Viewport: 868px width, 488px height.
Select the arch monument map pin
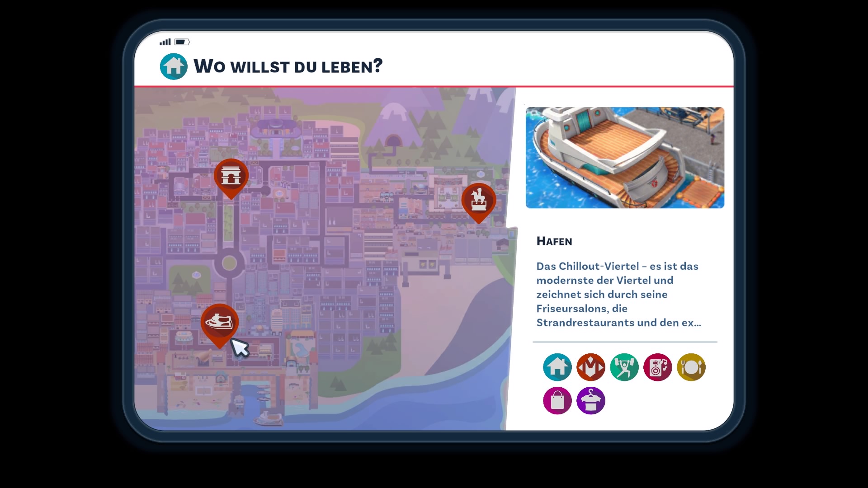tap(231, 178)
